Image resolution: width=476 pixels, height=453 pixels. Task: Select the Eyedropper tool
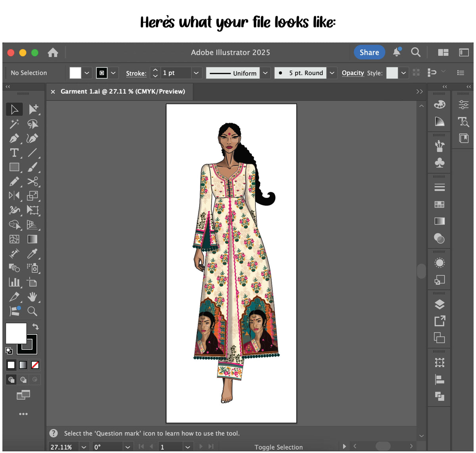33,253
